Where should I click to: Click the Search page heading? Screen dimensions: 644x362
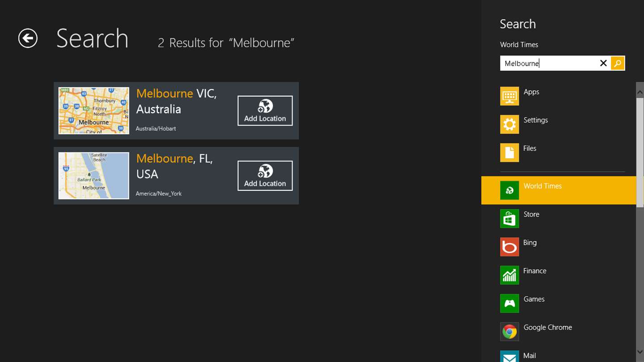click(x=92, y=38)
